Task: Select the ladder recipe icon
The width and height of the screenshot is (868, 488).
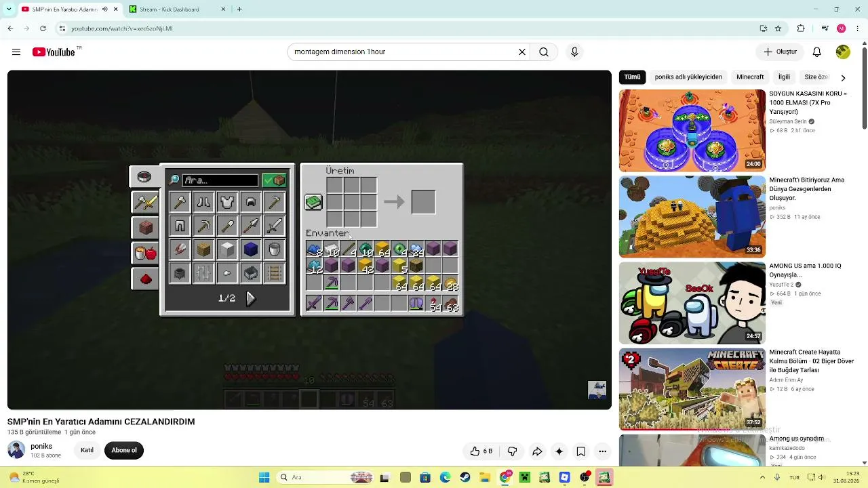Action: pyautogui.click(x=275, y=273)
